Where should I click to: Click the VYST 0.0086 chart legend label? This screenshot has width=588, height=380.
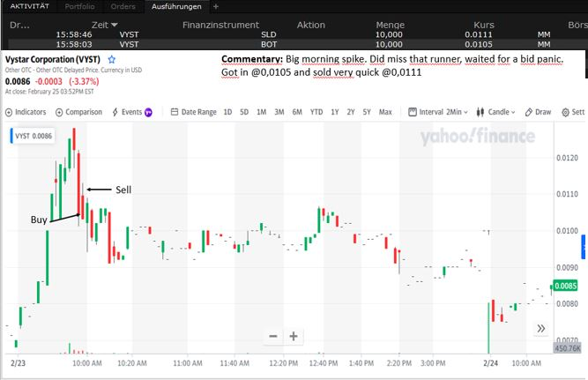coord(33,136)
